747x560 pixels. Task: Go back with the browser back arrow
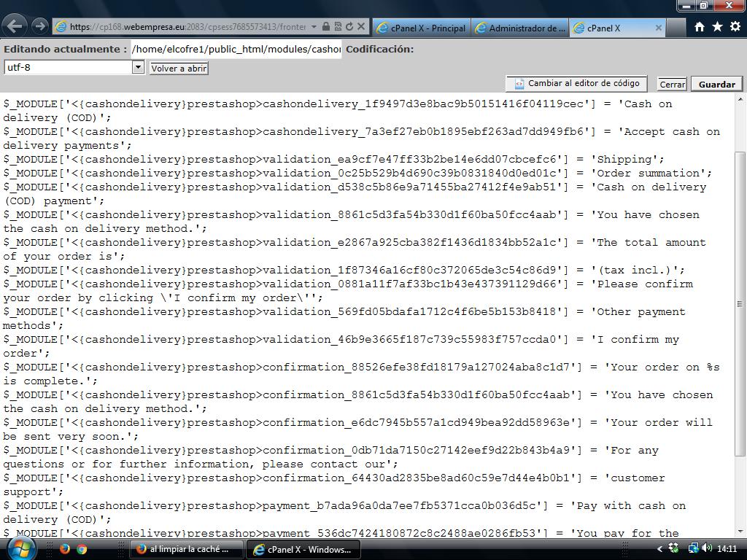15,26
